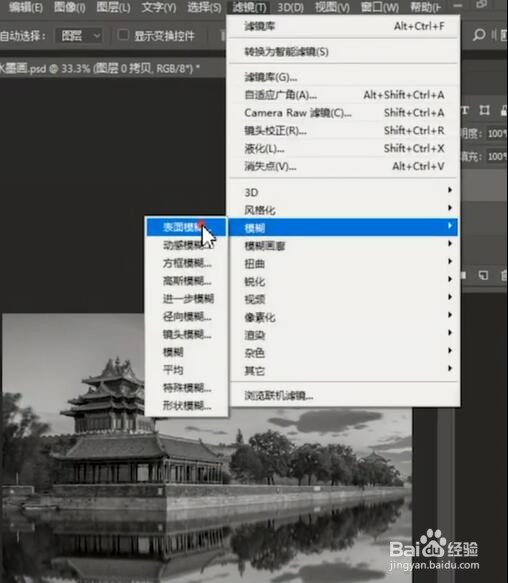The image size is (508, 583).
Task: Expand the 渲染 submenu
Action: 343,335
